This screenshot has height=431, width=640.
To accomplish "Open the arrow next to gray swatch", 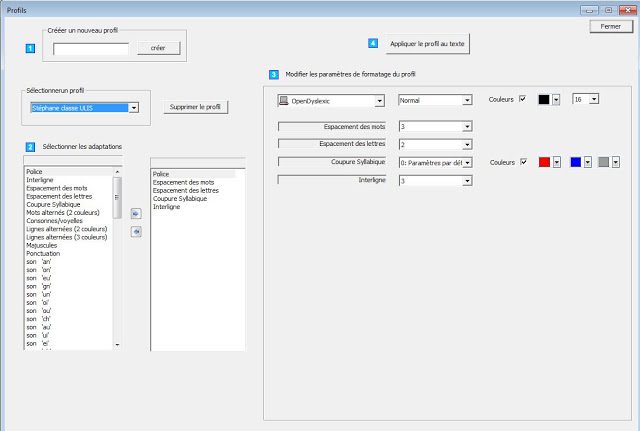I will point(616,162).
